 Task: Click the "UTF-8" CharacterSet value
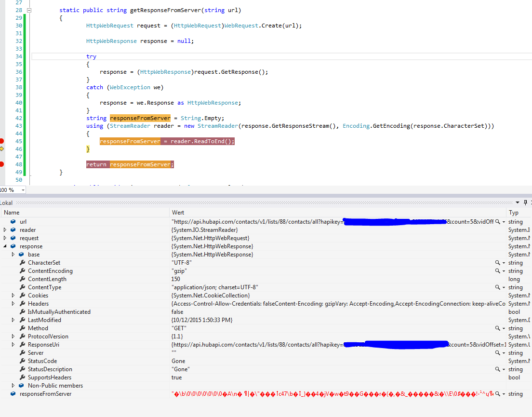click(x=182, y=263)
